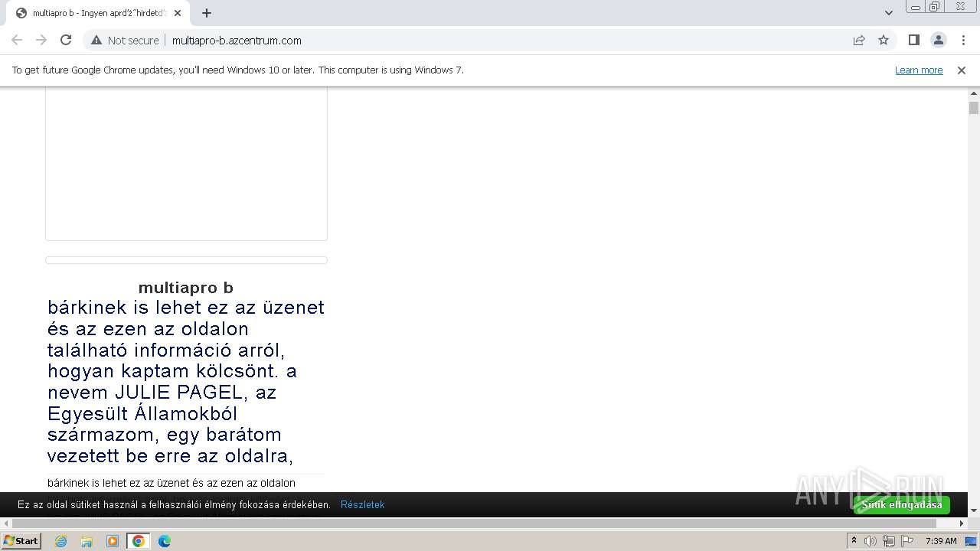Viewport: 980px width, 551px height.
Task: Open Learn more about Chrome updates
Action: click(919, 70)
